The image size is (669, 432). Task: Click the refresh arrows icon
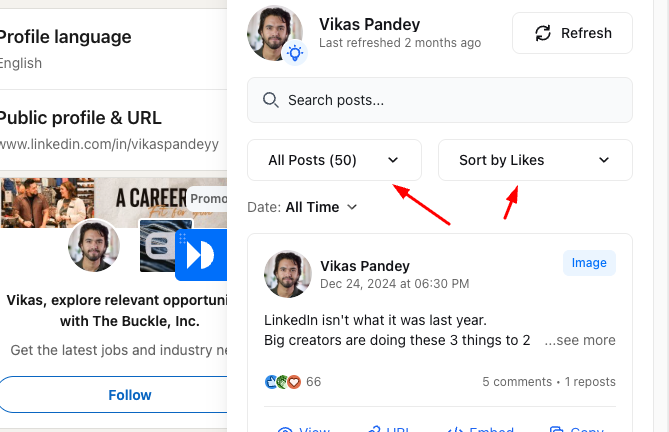[x=543, y=33]
